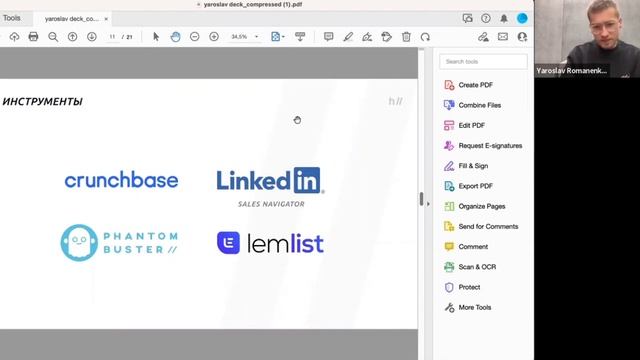Select the yaroslav deck document tab
This screenshot has height=360, width=640.
[x=72, y=19]
